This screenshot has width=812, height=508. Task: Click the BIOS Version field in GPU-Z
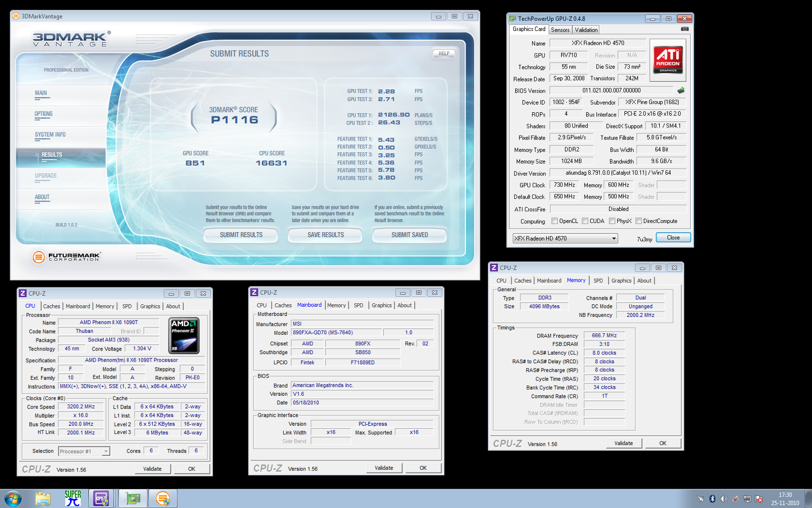pyautogui.click(x=612, y=90)
